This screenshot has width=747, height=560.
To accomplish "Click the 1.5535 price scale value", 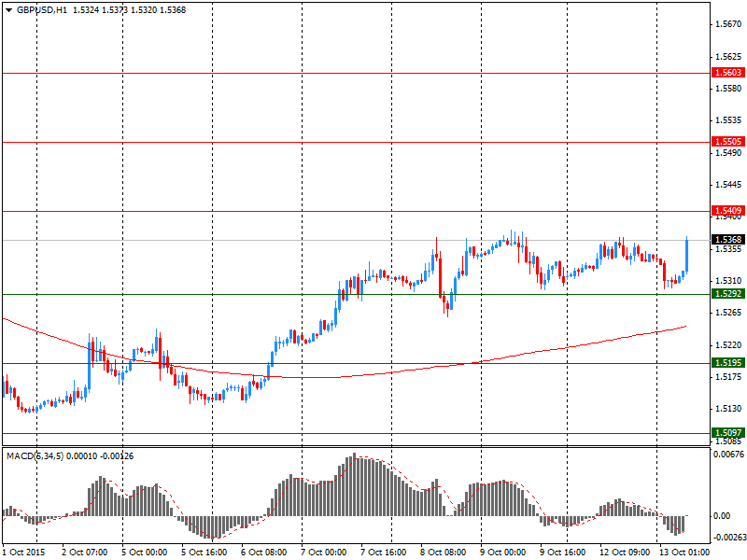I will point(729,120).
